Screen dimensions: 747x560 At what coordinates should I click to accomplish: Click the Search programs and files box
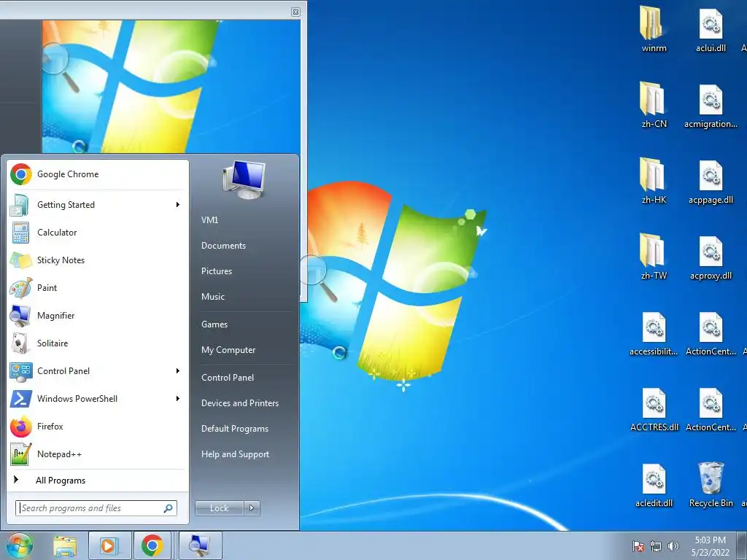(x=96, y=508)
